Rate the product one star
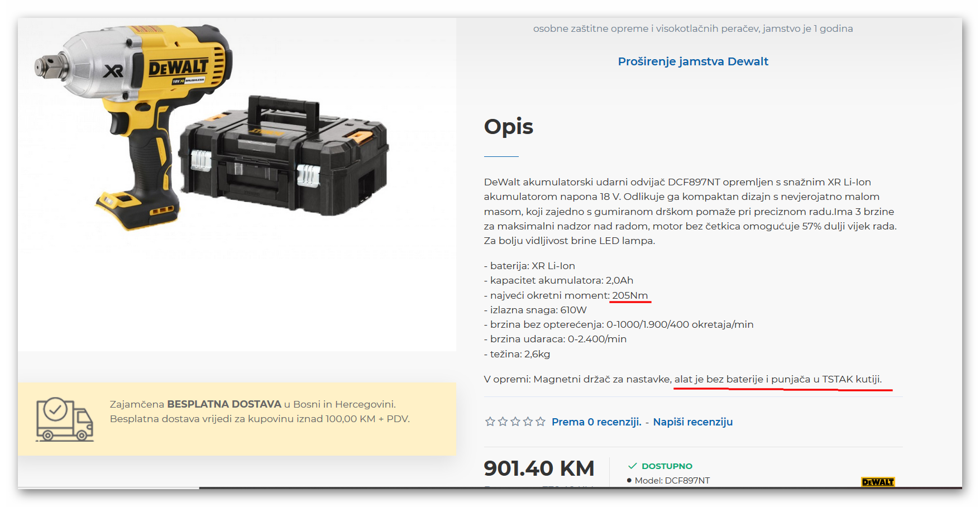Screen dimensions: 980x507 click(490, 422)
